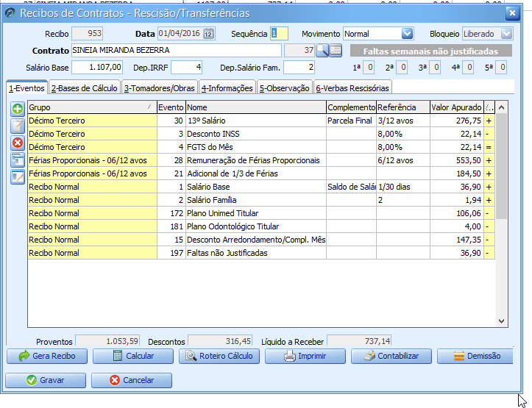Click the Gera Recibo button
Image resolution: width=532 pixels, height=408 pixels.
(x=47, y=356)
